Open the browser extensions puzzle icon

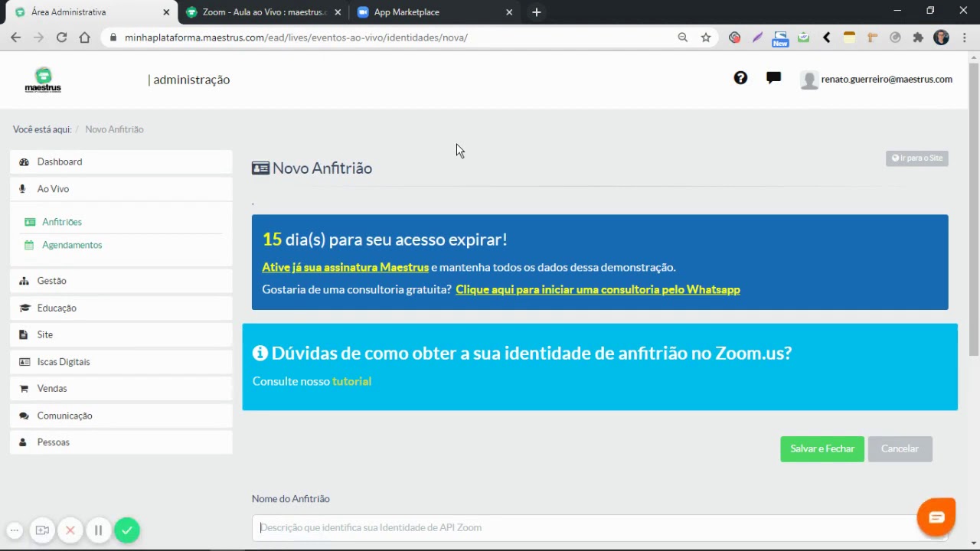coord(918,37)
